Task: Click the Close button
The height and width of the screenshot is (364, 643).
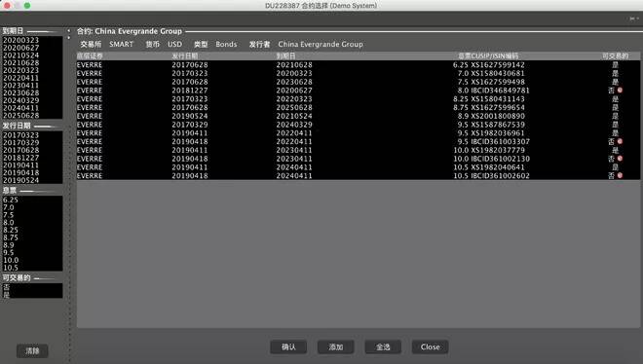Action: 431,347
